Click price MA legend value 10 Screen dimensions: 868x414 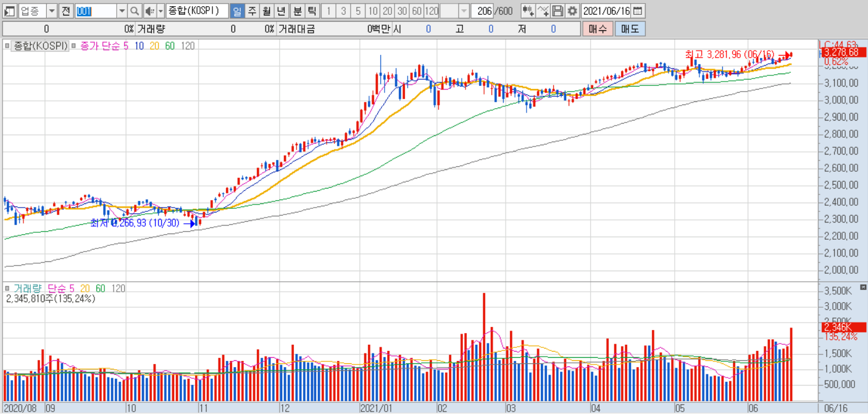[x=139, y=45]
